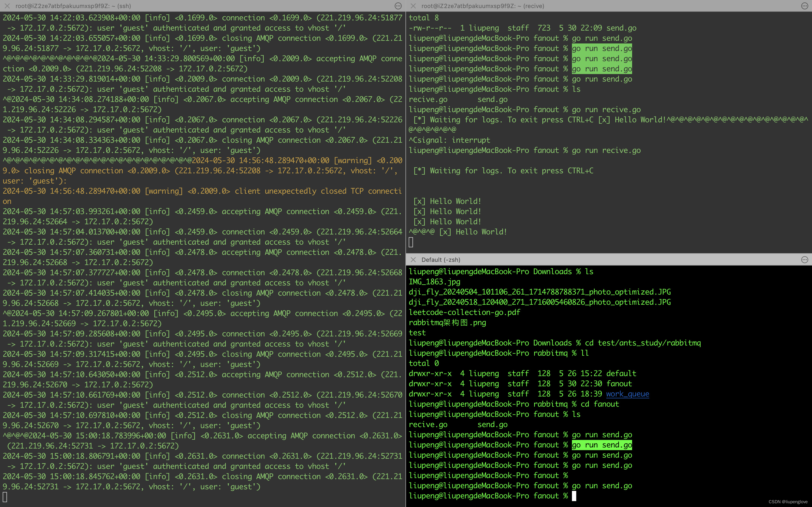Click the hollow cursor in the ssh pane
The height and width of the screenshot is (507, 812).
pos(5,497)
